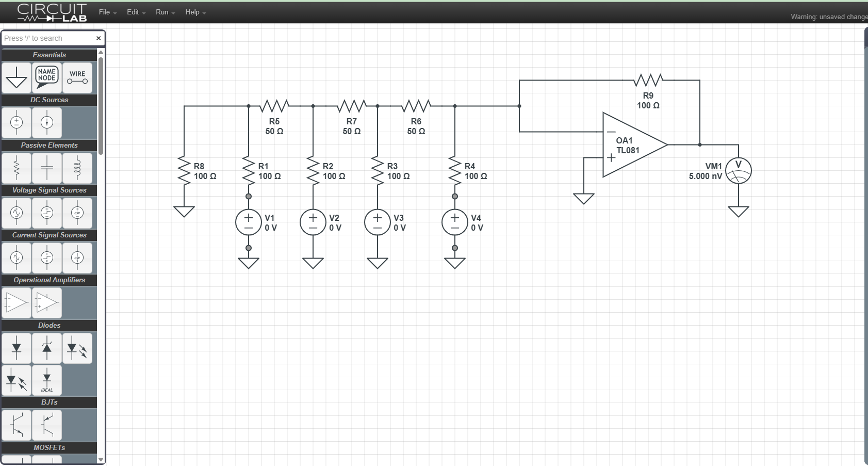Select the DC current source icon
The width and height of the screenshot is (868, 466).
coord(47,123)
